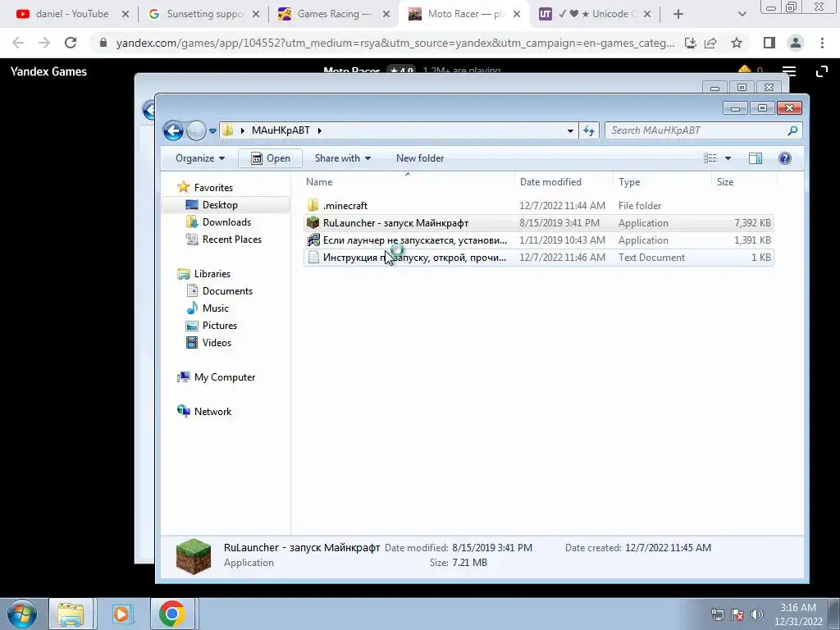Open Recent Places in the sidebar
The height and width of the screenshot is (630, 840).
pyautogui.click(x=231, y=240)
